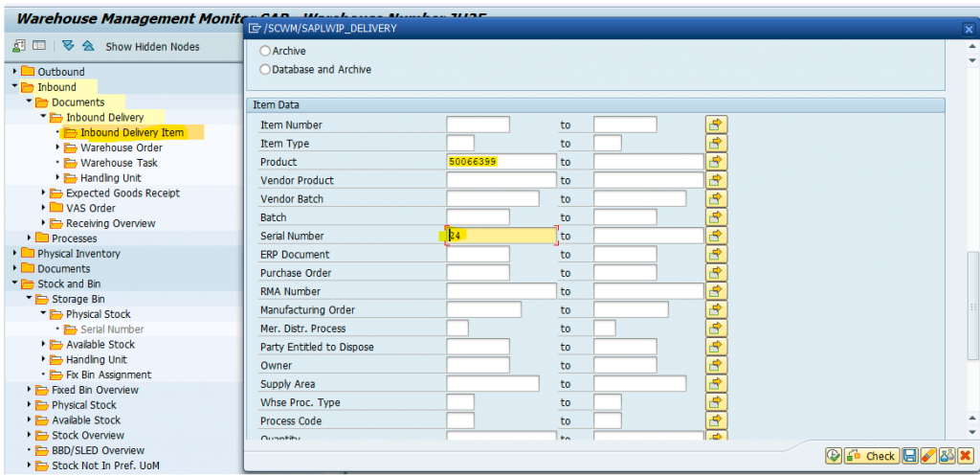Viewport: 980px width, 476px height.
Task: Open multiple selection for Owner
Action: (716, 365)
